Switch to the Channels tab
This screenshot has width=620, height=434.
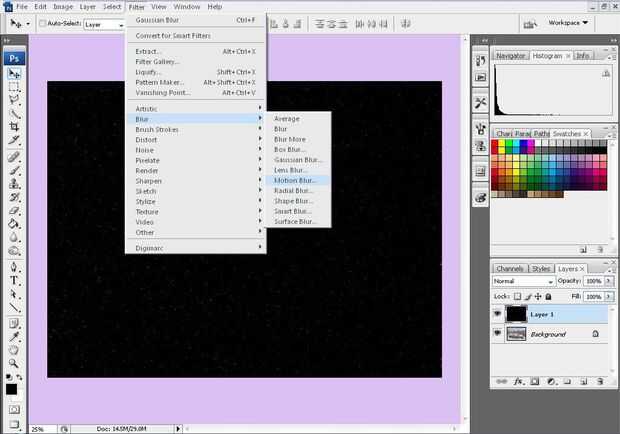(510, 269)
